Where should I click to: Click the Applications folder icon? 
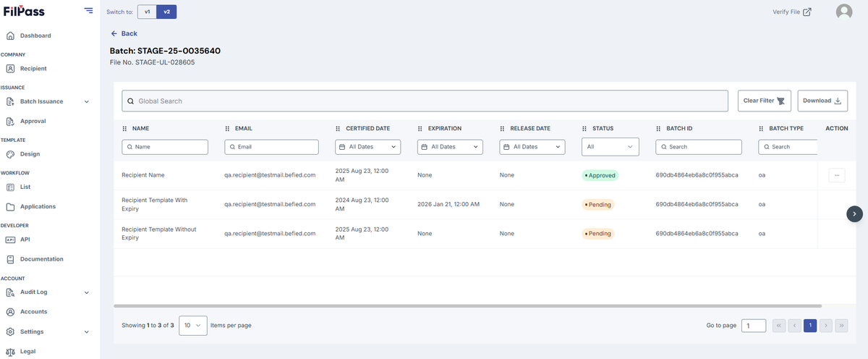pyautogui.click(x=10, y=207)
